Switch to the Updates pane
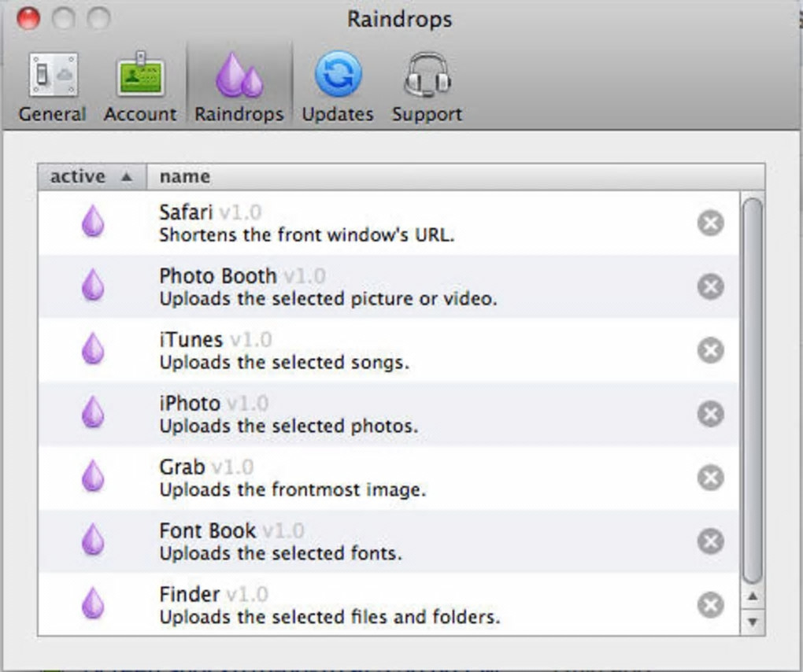803x672 pixels. 338,87
